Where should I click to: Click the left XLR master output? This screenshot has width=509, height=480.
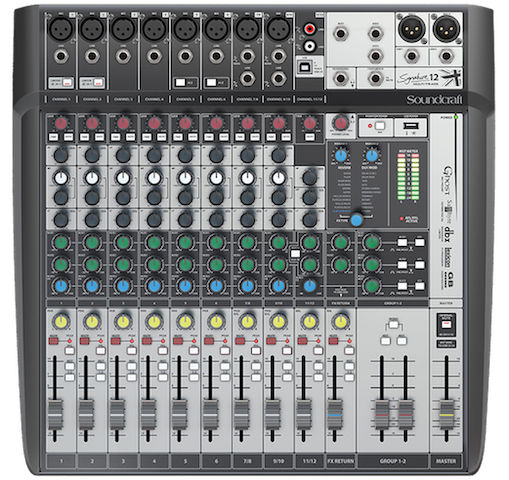pos(411,29)
